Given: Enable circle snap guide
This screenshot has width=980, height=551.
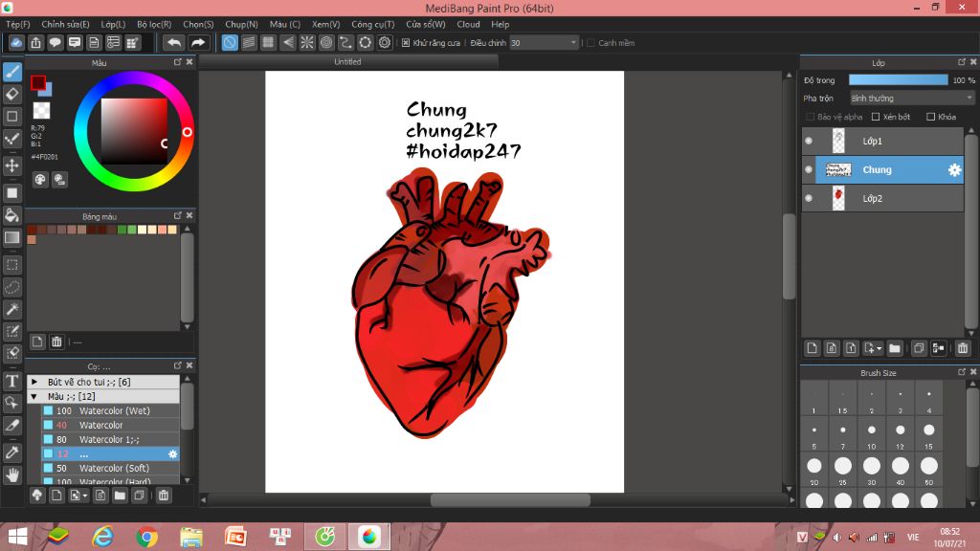Looking at the screenshot, I should [326, 42].
